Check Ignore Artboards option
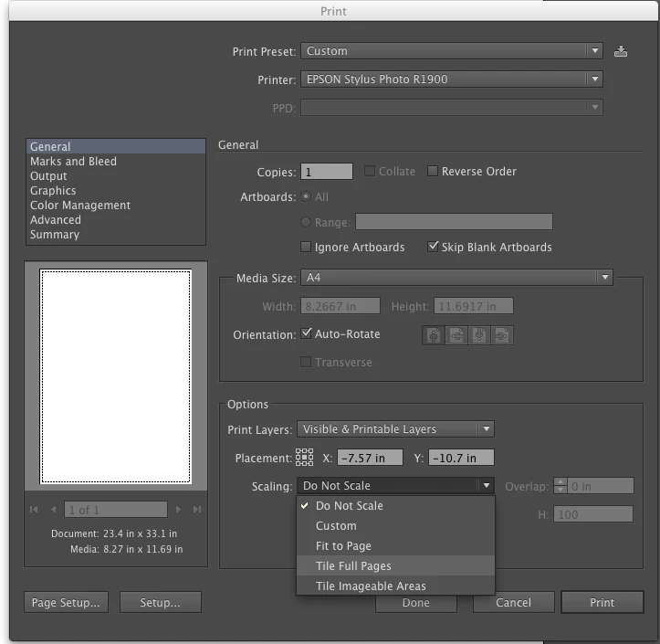The image size is (660, 644). [306, 247]
